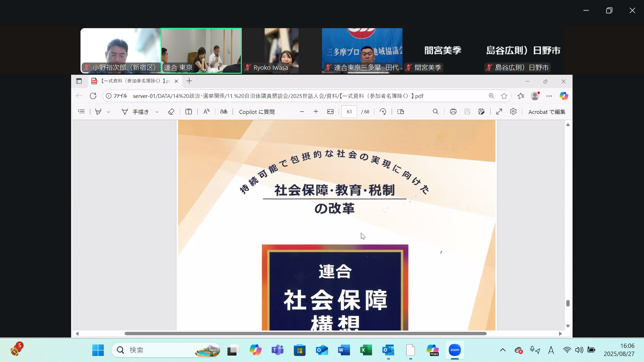Click the browser refresh button
The image size is (644, 362).
click(93, 96)
